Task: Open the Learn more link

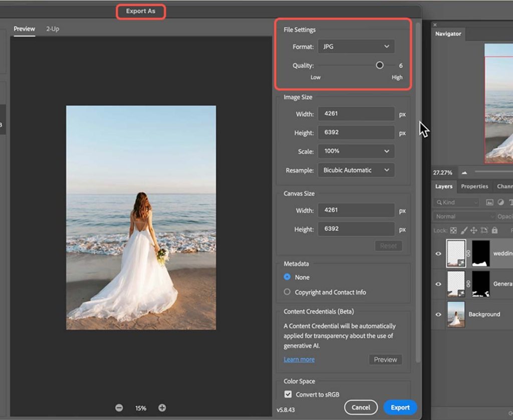Action: [x=299, y=359]
